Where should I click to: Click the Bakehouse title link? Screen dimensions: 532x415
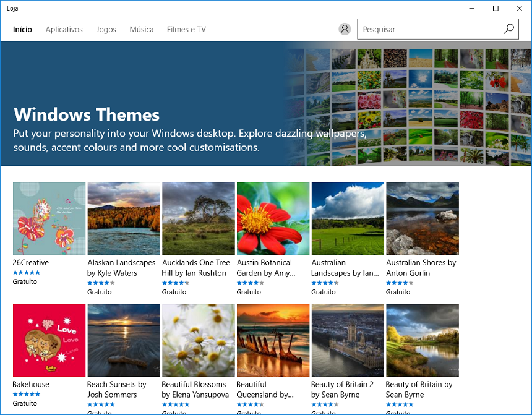click(x=31, y=385)
